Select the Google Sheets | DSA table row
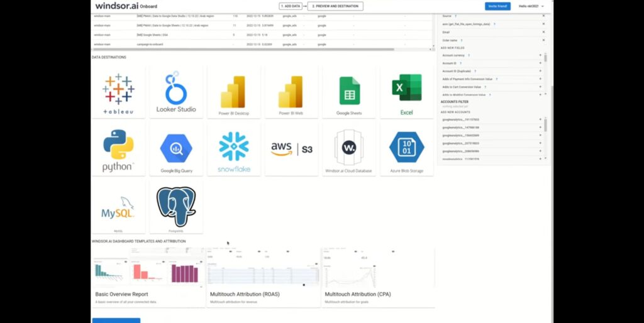The width and height of the screenshot is (644, 323). click(x=262, y=35)
